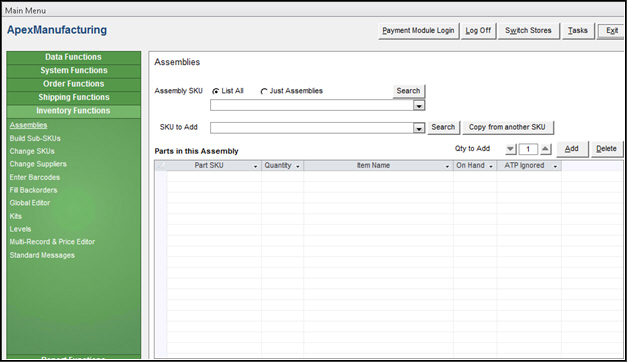Viewport: 627px width, 362px height.
Task: Select the List All radio button
Action: click(x=216, y=91)
